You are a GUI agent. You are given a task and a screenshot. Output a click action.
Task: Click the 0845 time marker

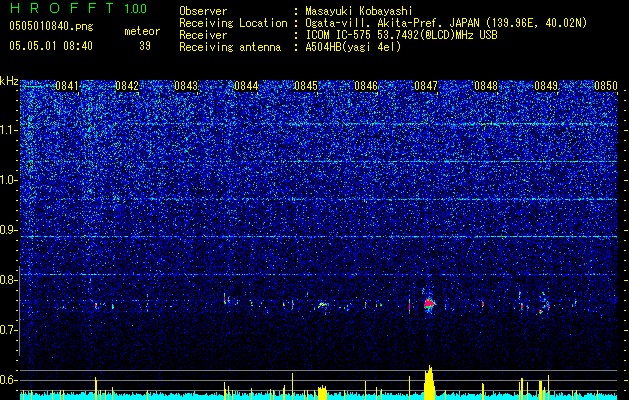(x=306, y=86)
